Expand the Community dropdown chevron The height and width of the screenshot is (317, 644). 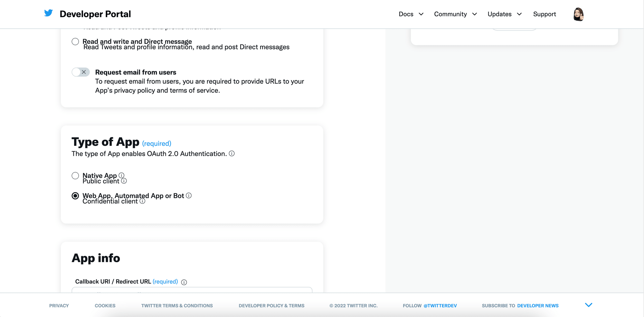(x=475, y=14)
